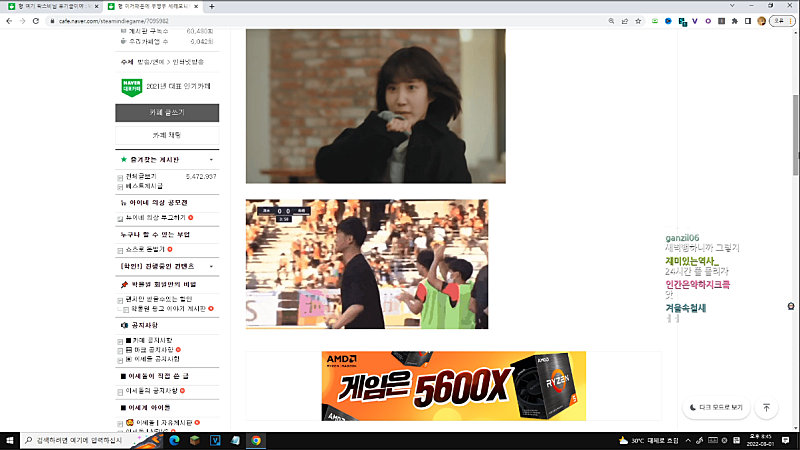Click the pink chat username
The width and height of the screenshot is (800, 450).
tap(697, 285)
